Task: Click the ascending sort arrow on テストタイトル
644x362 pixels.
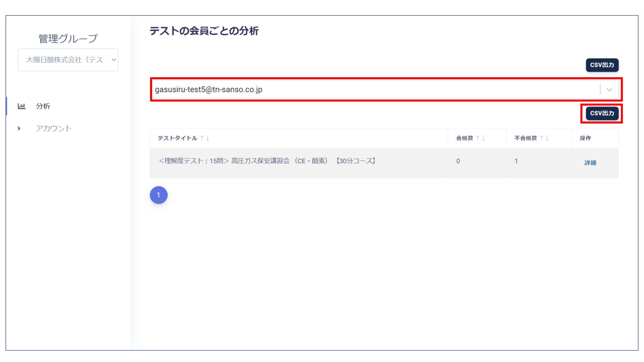Action: click(x=202, y=138)
